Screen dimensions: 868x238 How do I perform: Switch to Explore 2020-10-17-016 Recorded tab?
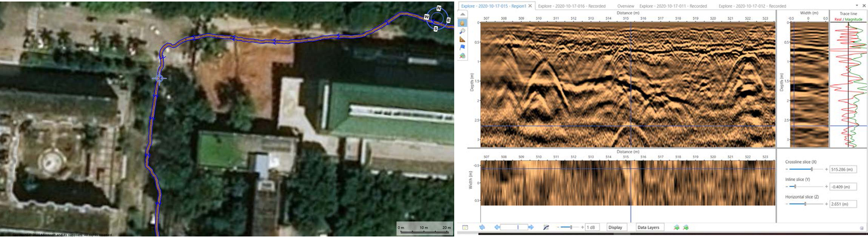point(572,6)
